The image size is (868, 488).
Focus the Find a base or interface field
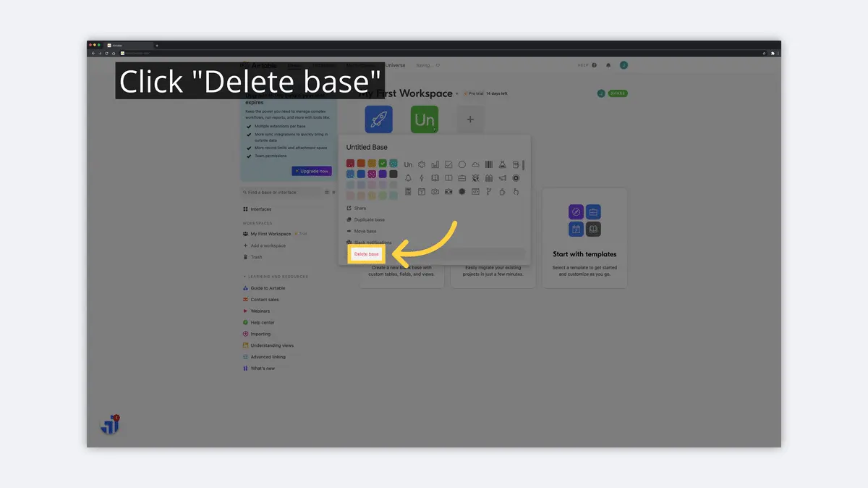[x=282, y=193]
